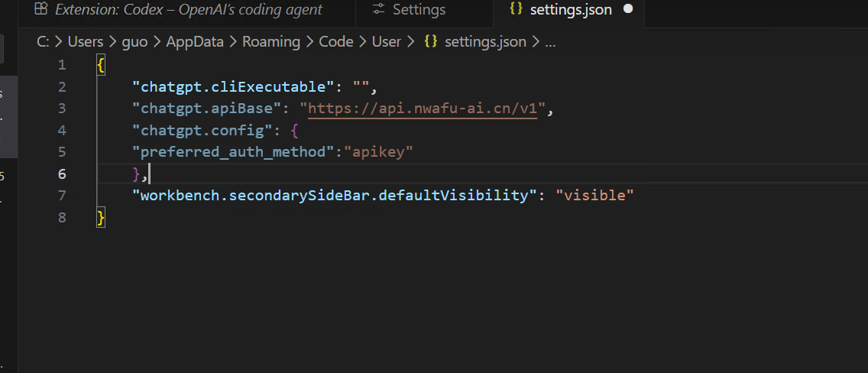Screen dimensions: 868x373
Task: Click settings.json in the breadcrumb path
Action: 485,42
